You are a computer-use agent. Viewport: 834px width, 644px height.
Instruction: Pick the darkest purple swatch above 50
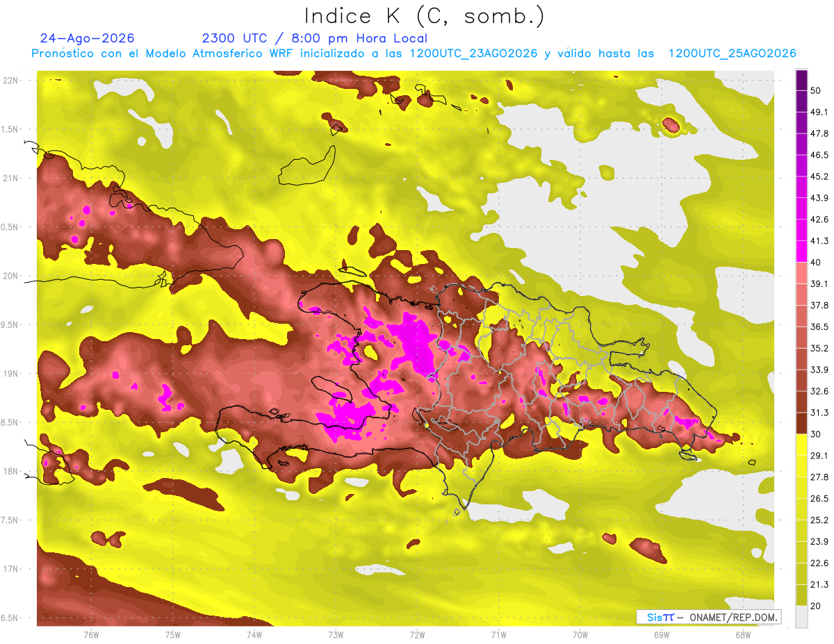pos(801,80)
